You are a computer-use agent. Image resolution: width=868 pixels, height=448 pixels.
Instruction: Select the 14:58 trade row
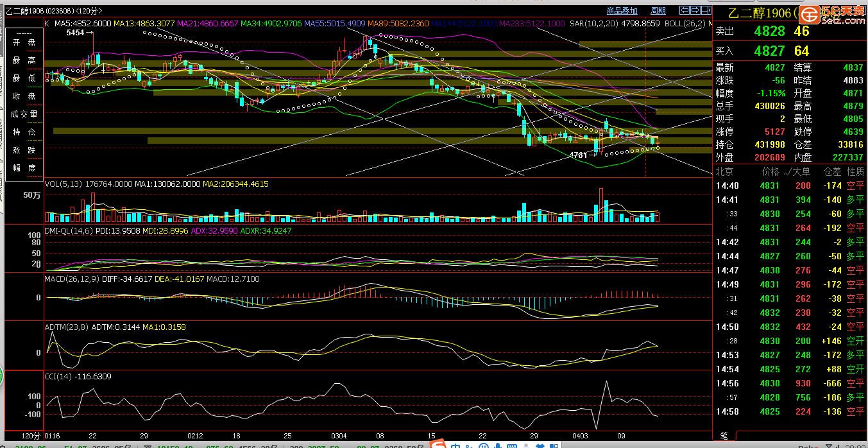click(790, 411)
